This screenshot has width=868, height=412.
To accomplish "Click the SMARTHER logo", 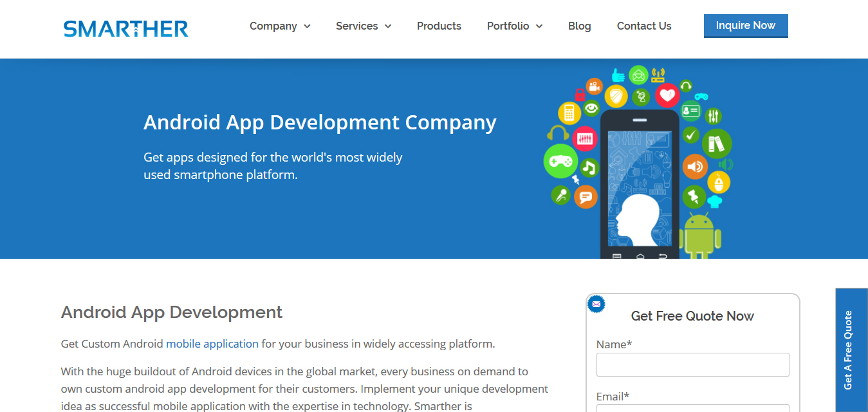I will [x=125, y=28].
